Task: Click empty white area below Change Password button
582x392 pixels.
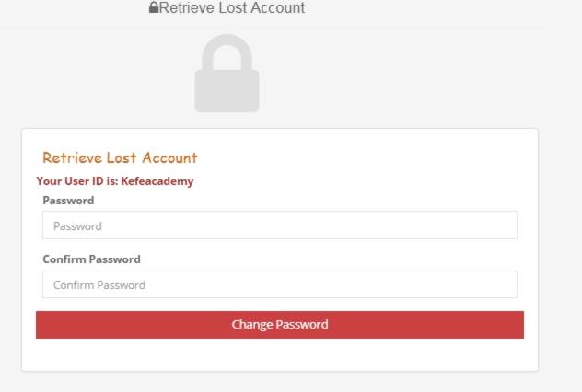Action: [279, 355]
